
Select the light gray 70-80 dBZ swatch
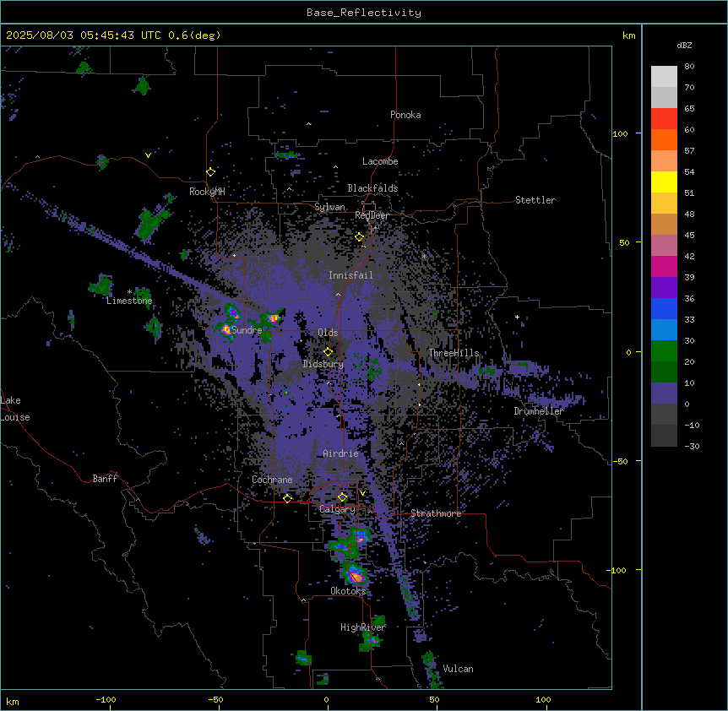(664, 77)
